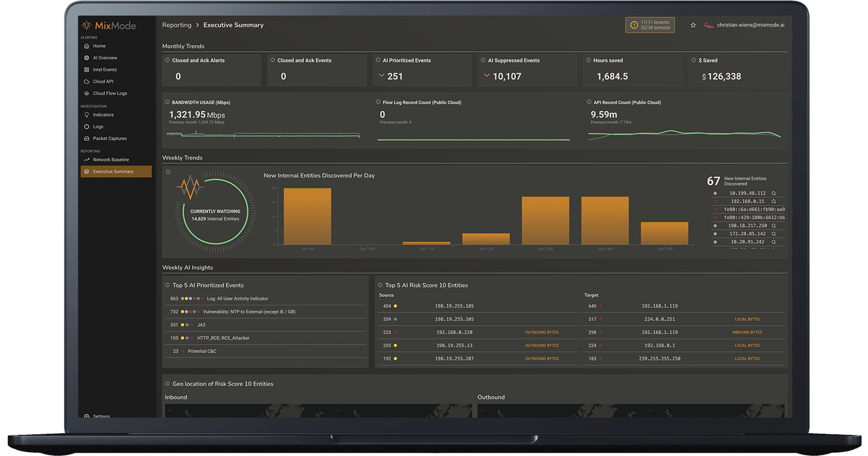This screenshot has height=456, width=868.
Task: Click source entity 192.168.0.220
Action: pos(454,332)
